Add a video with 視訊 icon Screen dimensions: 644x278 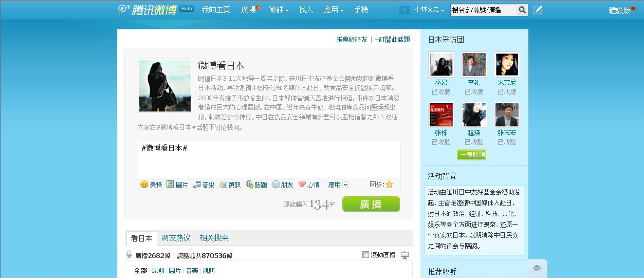click(x=230, y=184)
